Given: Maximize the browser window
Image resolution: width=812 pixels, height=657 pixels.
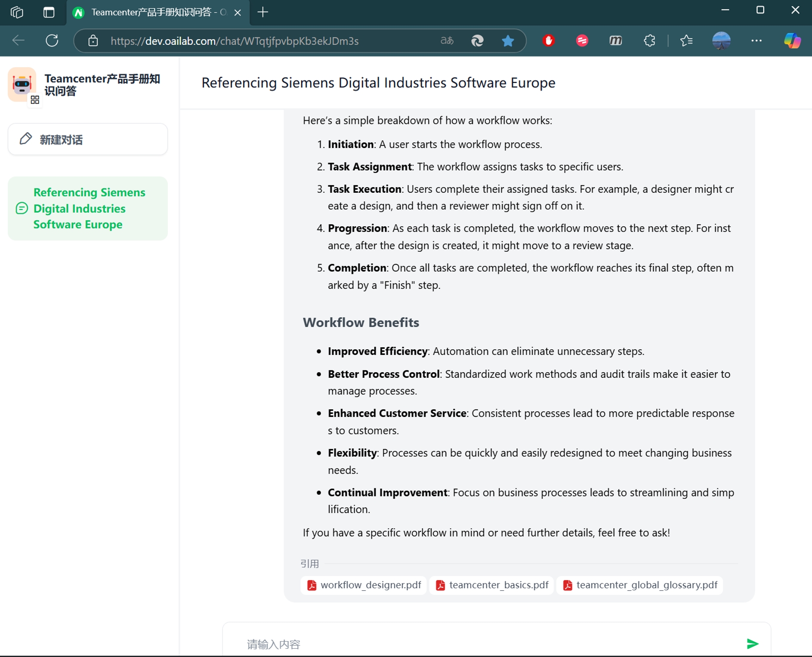Looking at the screenshot, I should point(760,10).
